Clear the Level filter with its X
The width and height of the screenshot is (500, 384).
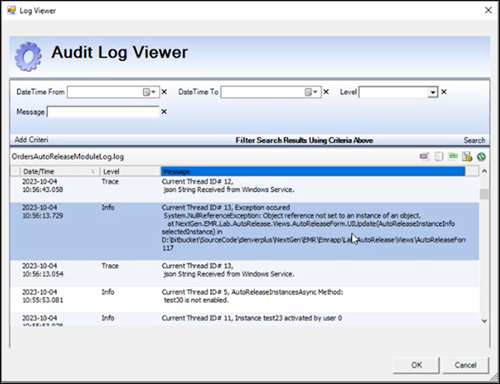pyautogui.click(x=444, y=92)
